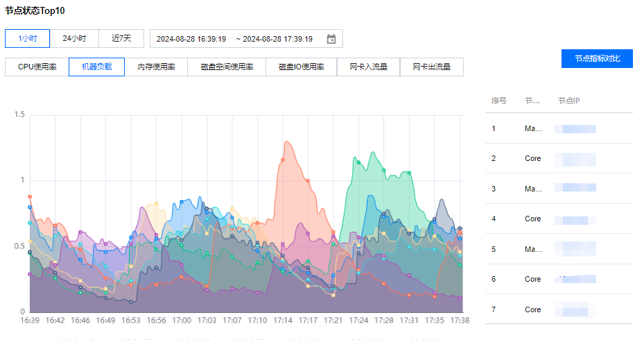The height and width of the screenshot is (340, 644).
Task: Click the 节点指标对比 button
Action: (597, 59)
